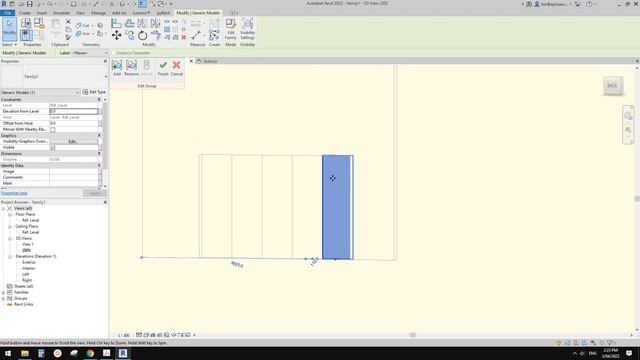Click Edit button for Visibility/Graphics Overrides
Viewport: 640px width, 360px height.
pos(73,142)
